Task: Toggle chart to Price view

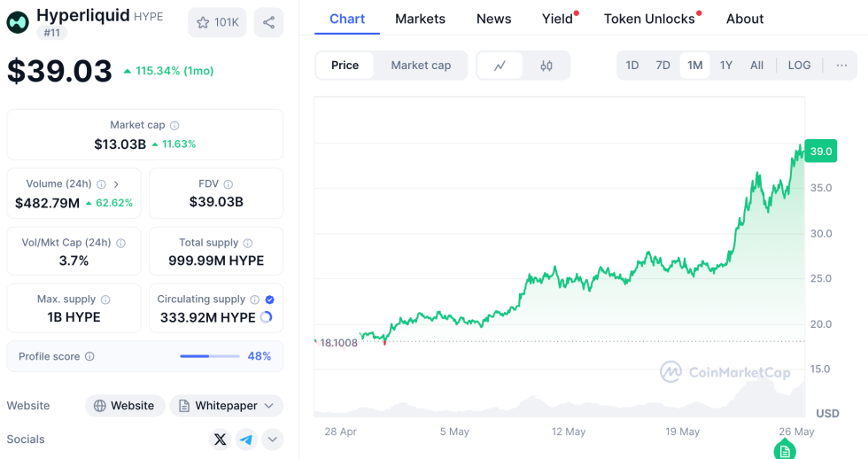Action: (x=345, y=66)
